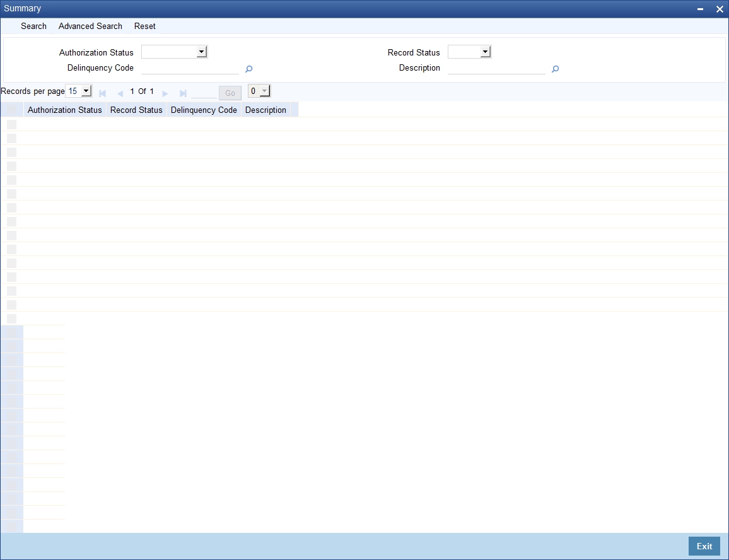Tick the third row checkbox in results grid

(11, 152)
